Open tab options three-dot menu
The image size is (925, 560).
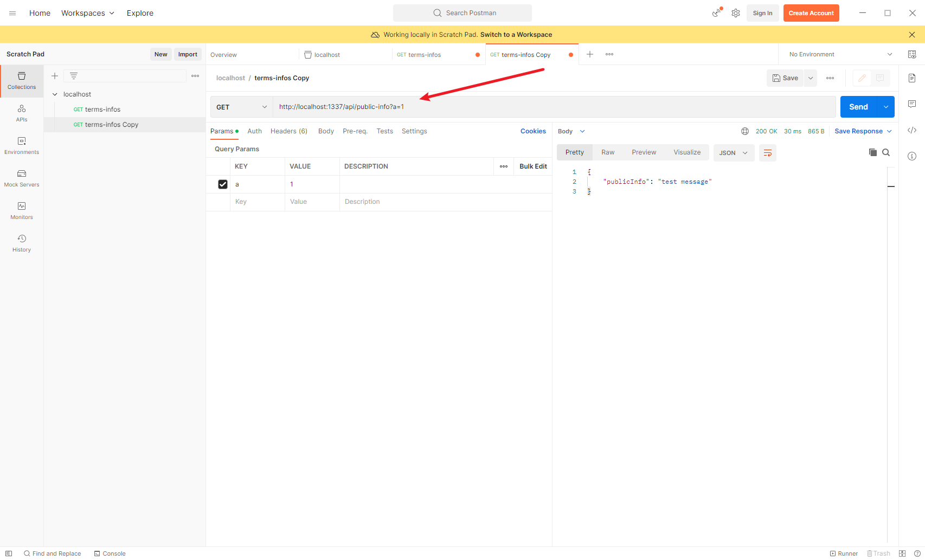tap(609, 54)
